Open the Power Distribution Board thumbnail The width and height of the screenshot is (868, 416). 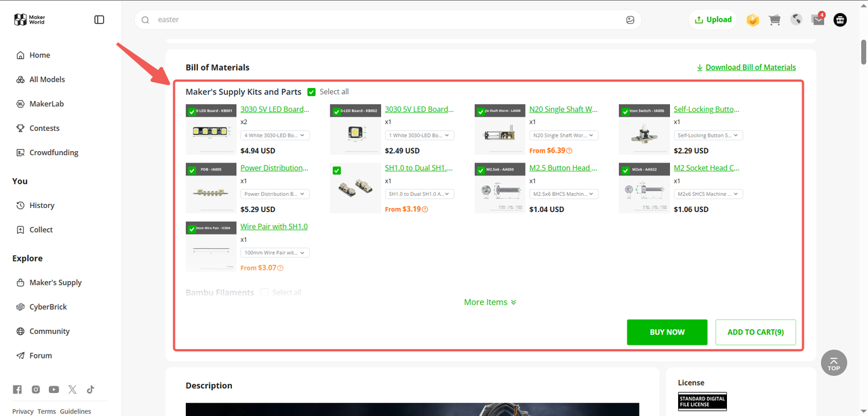click(x=211, y=188)
